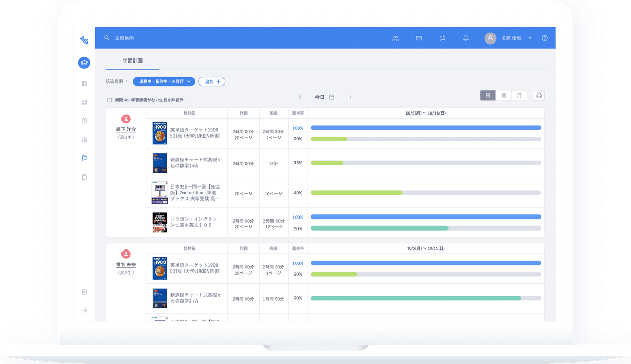Screen dimensions: 631x364
Task: Open the settings gear in sidebar
Action: tap(84, 292)
